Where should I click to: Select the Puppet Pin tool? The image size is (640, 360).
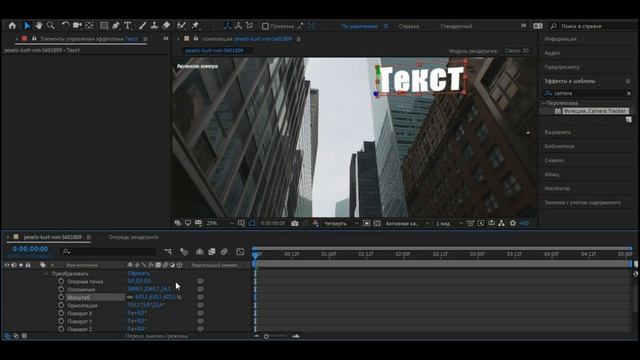click(x=196, y=26)
